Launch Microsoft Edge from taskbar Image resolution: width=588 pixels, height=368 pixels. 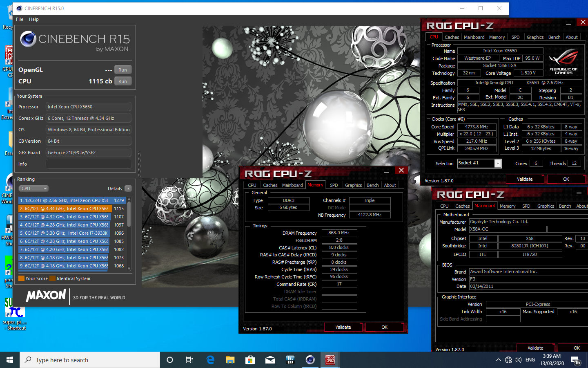(x=210, y=360)
